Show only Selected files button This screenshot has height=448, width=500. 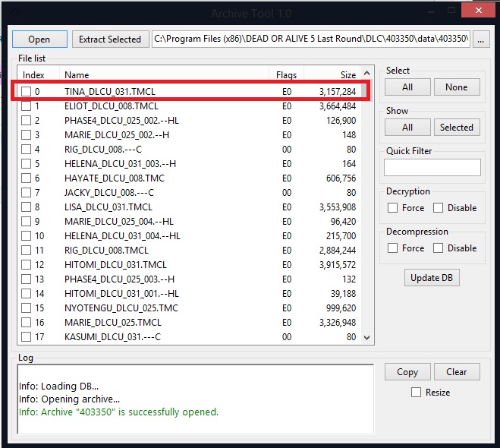point(457,128)
